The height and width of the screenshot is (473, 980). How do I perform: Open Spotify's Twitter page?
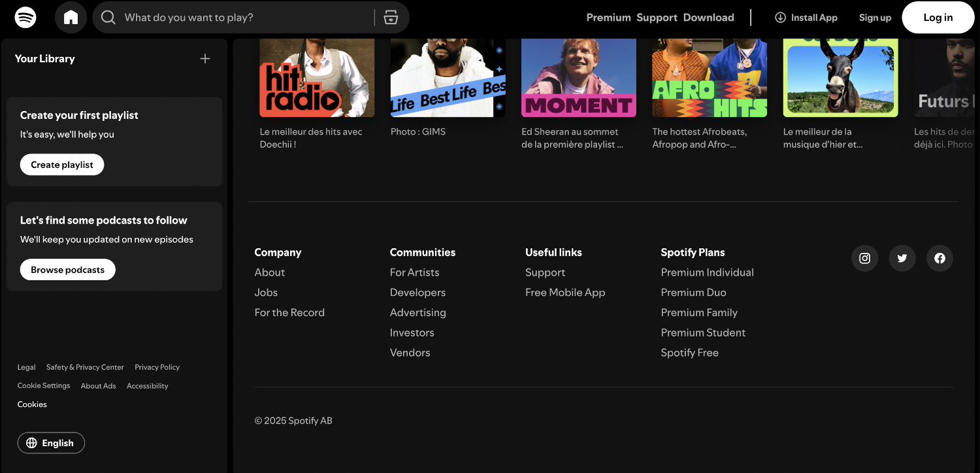point(902,258)
